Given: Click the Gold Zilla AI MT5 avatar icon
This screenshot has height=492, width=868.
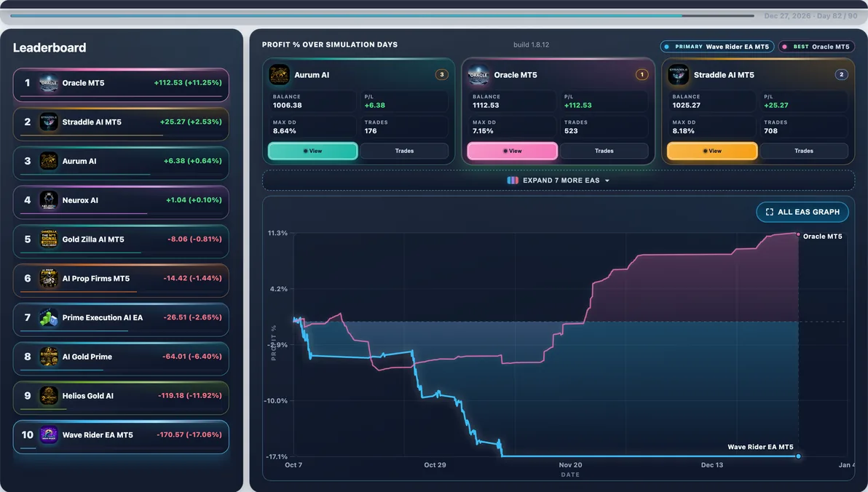Looking at the screenshot, I should pos(49,239).
